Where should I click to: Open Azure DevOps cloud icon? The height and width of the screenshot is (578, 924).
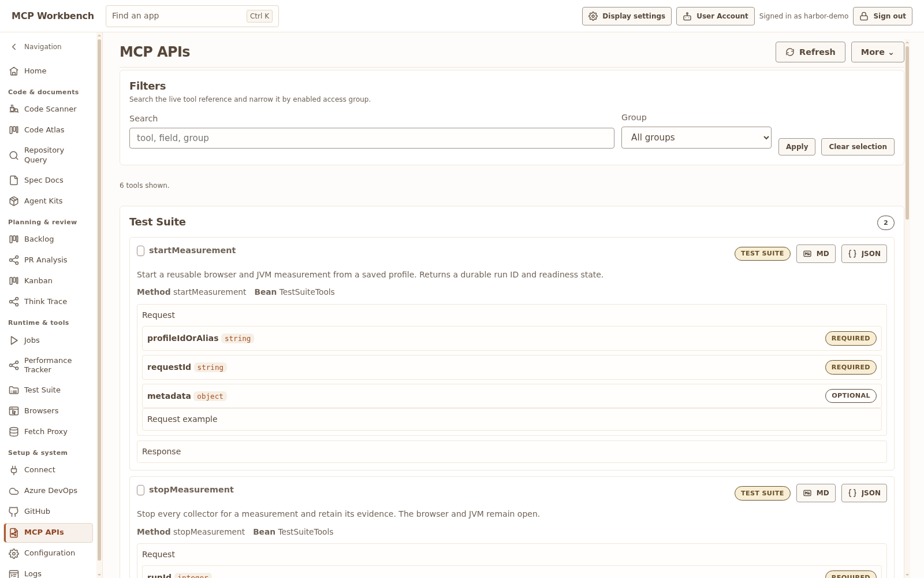pos(14,491)
